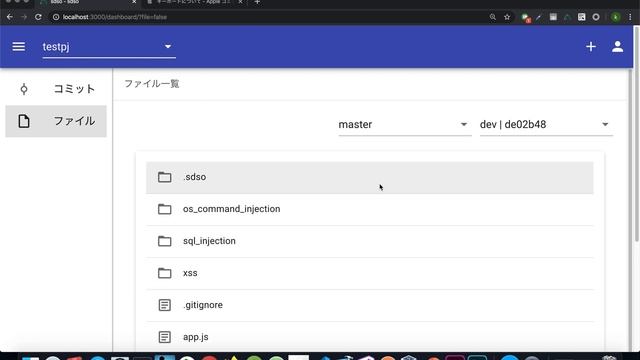The width and height of the screenshot is (640, 360).
Task: Bookmark page with the star icon
Action: pyautogui.click(x=507, y=17)
